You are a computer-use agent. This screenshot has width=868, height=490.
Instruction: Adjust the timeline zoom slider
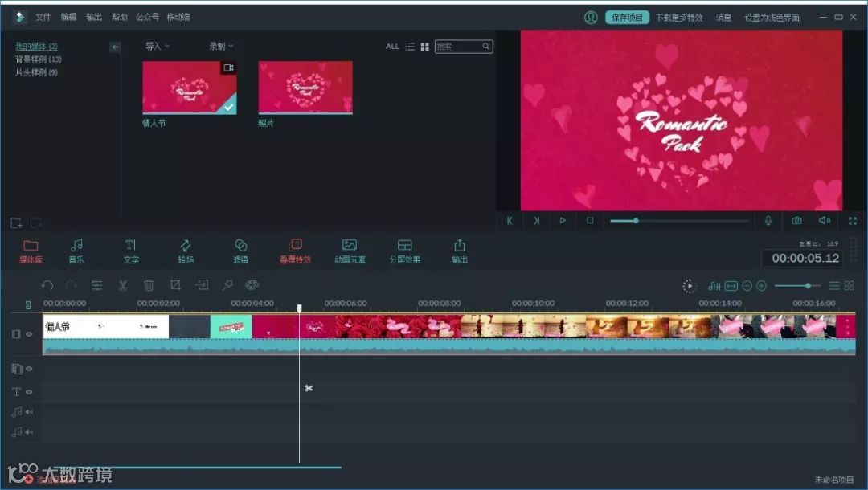pyautogui.click(x=809, y=285)
